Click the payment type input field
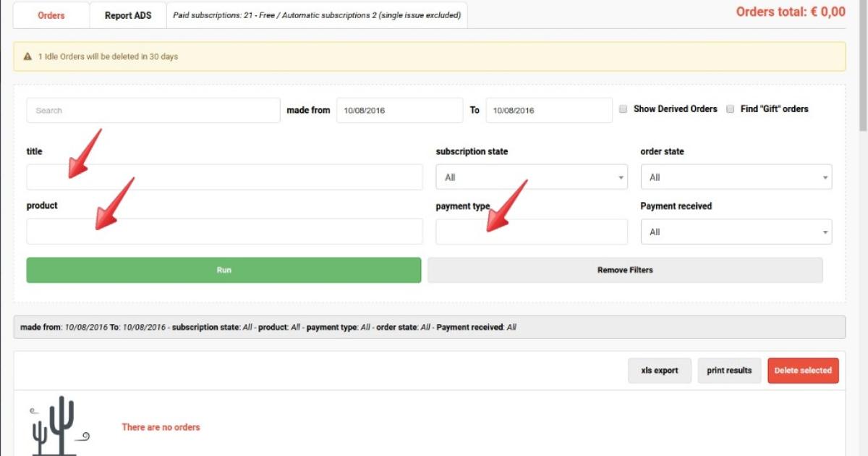 pyautogui.click(x=531, y=232)
